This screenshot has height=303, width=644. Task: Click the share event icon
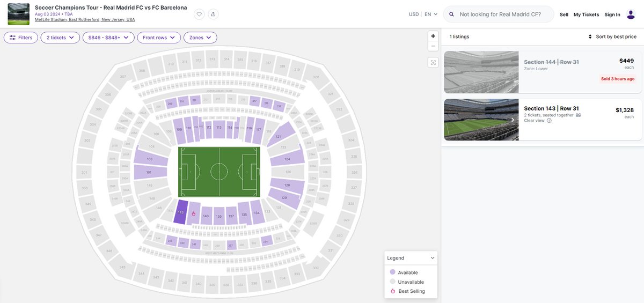tap(213, 14)
